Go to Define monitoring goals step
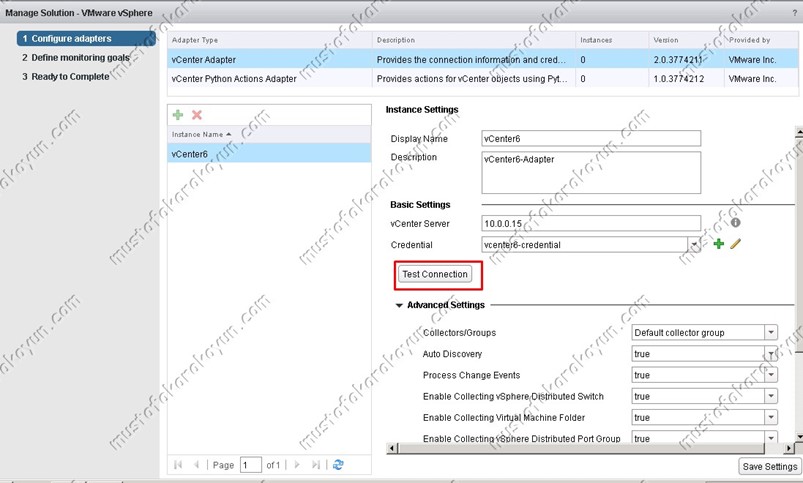Screen dimensions: 803x483 point(75,57)
